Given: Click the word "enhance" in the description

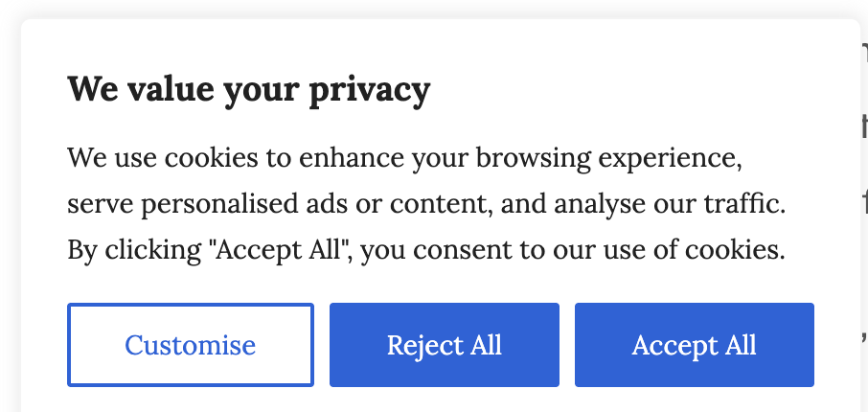Looking at the screenshot, I should (x=348, y=156).
